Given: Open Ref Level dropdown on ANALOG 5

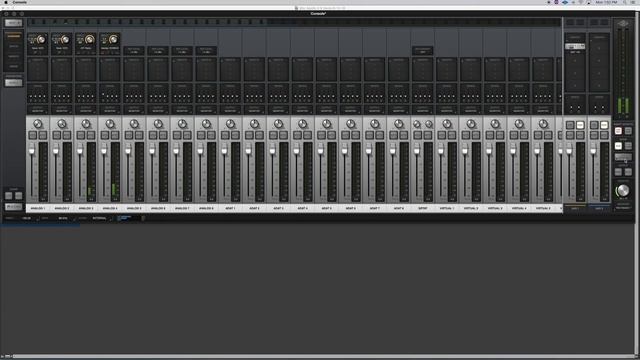Looking at the screenshot, I should (134, 51).
